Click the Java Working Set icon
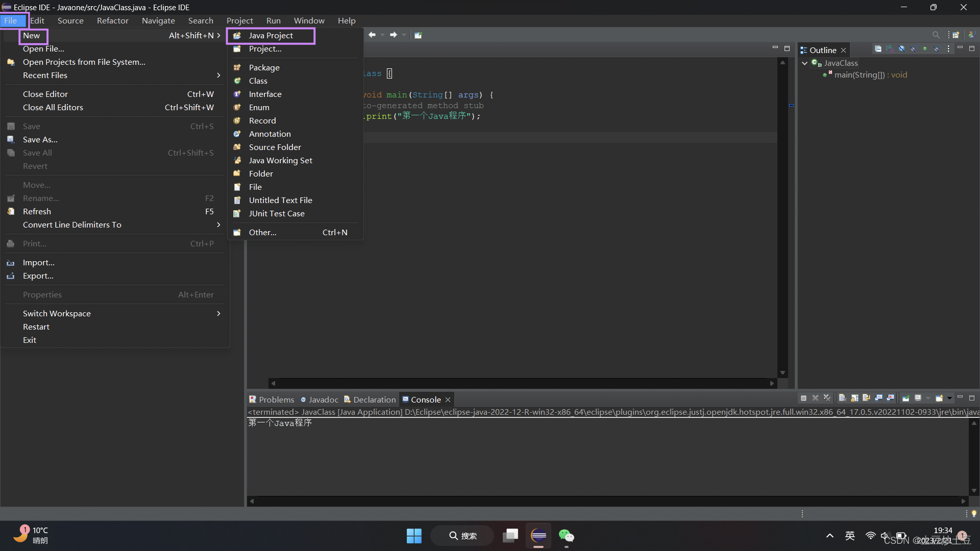Viewport: 980px width, 551px height. pyautogui.click(x=237, y=160)
